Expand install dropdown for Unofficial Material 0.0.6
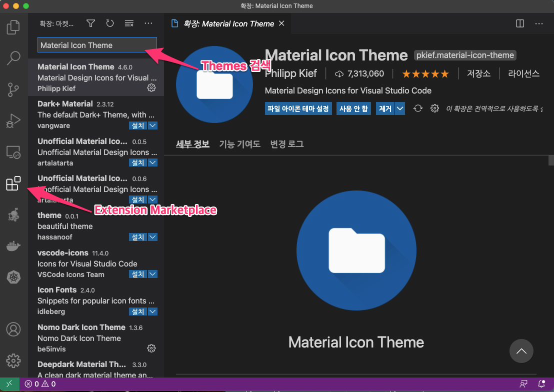This screenshot has height=392, width=554. pos(152,199)
